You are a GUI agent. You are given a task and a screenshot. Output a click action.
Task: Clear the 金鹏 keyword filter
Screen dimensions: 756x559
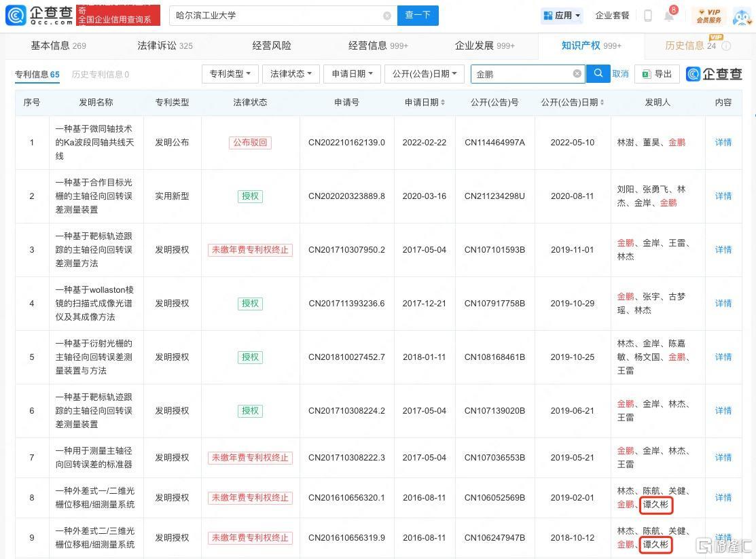pyautogui.click(x=577, y=74)
